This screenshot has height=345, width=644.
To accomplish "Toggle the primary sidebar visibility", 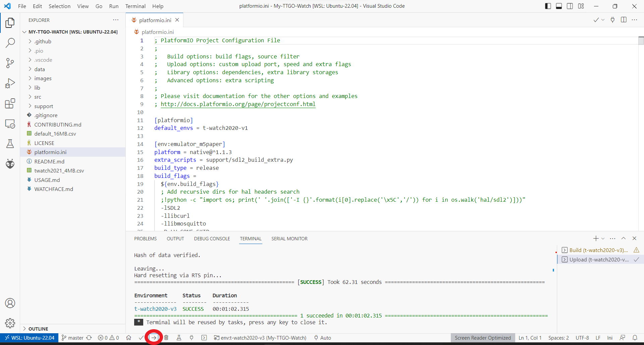I will [x=548, y=6].
